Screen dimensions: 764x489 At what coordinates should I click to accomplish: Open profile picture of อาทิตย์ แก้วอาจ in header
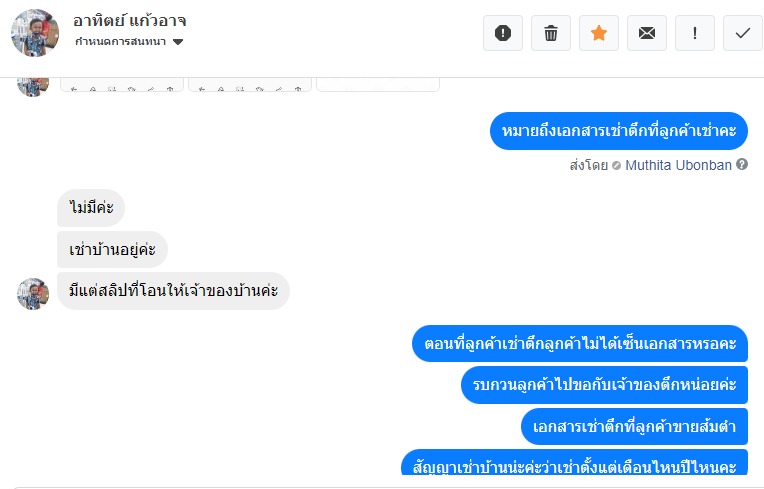35,33
